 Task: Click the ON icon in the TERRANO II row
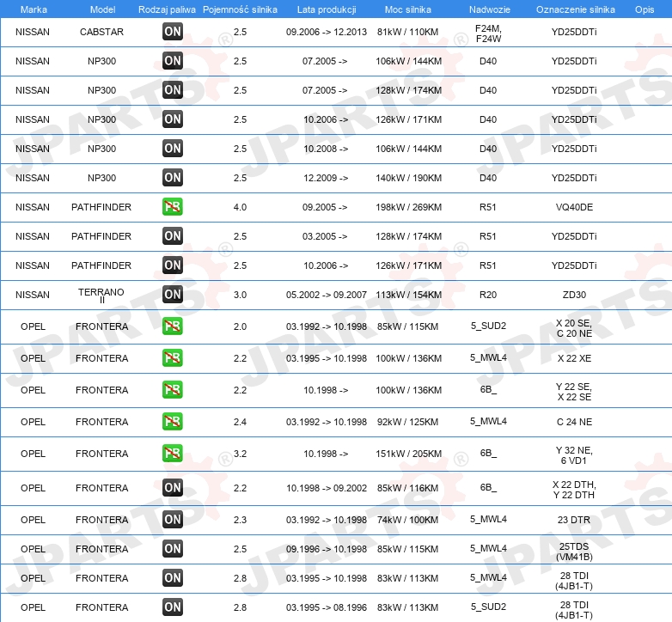pos(173,294)
